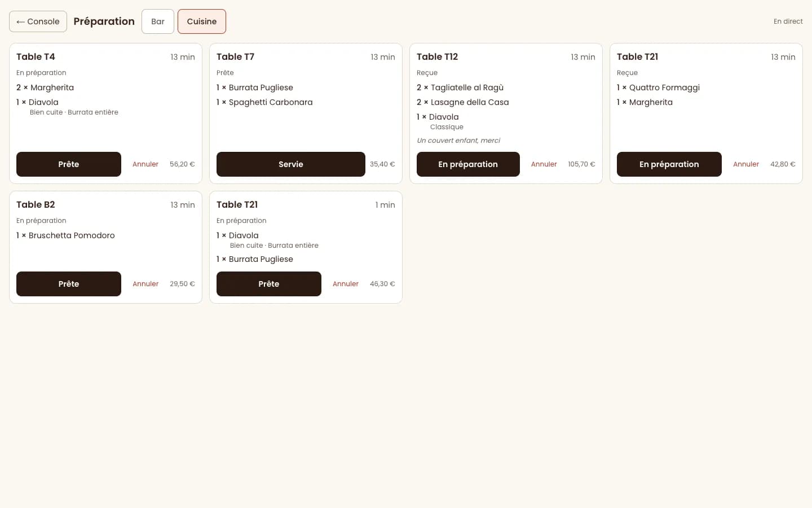
Task: Mark Table B2 order as Prête
Action: click(x=69, y=284)
